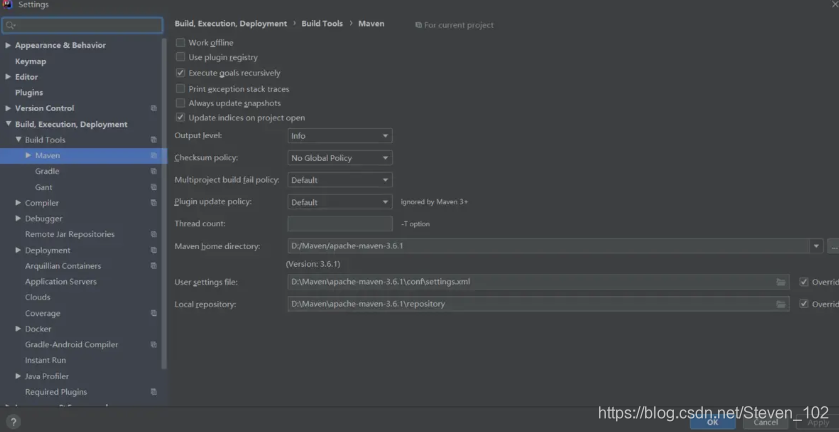This screenshot has width=839, height=432.
Task: Open Multiproject build fail policy dropdown
Action: click(340, 180)
